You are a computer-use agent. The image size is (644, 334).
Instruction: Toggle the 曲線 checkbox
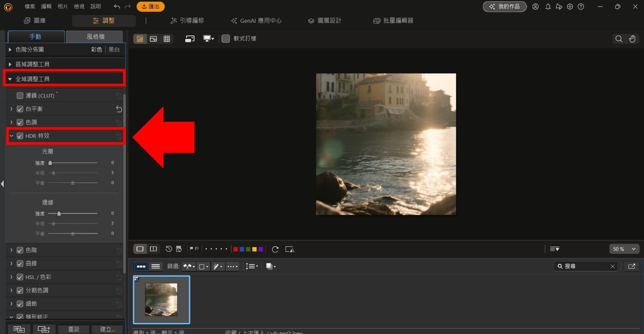coord(20,263)
